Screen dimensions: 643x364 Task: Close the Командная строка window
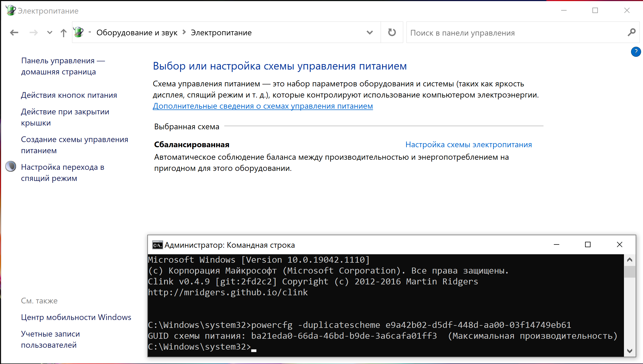620,245
